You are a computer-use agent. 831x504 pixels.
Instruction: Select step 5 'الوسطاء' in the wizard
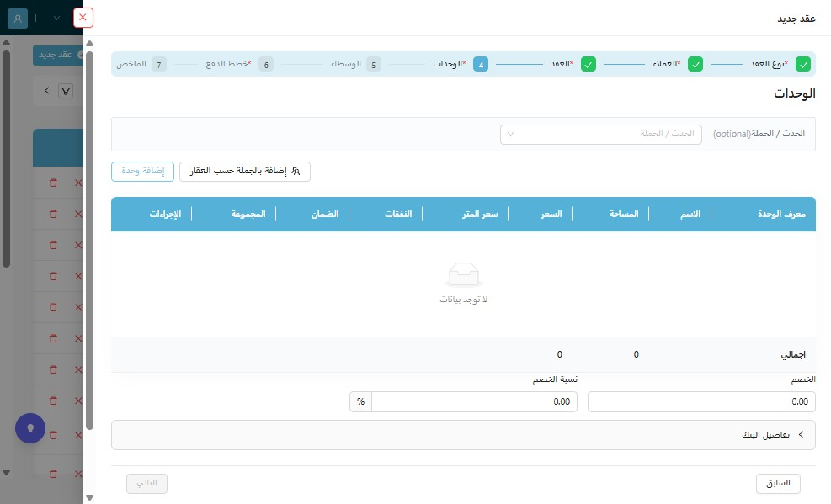355,64
